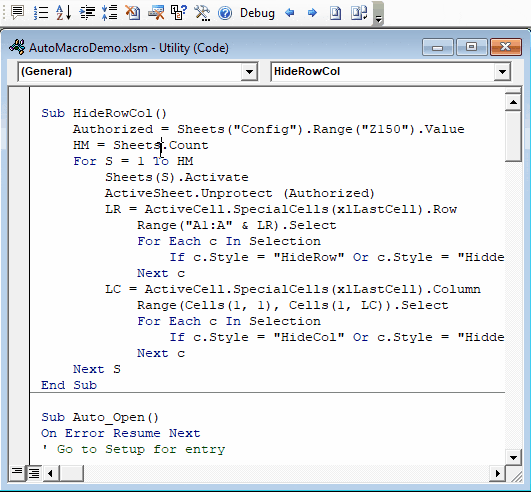Click the blue left arrow icon
The height and width of the screenshot is (492, 531).
click(290, 13)
